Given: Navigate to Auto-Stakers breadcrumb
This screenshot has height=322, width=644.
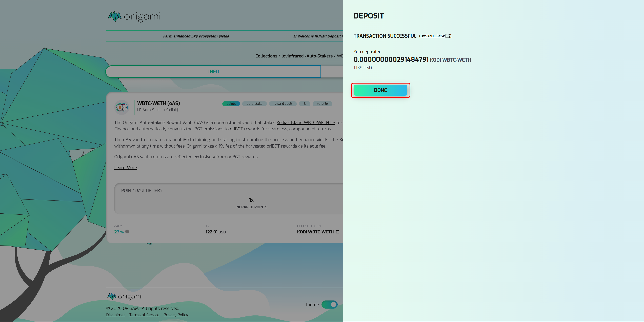Looking at the screenshot, I should pyautogui.click(x=319, y=56).
